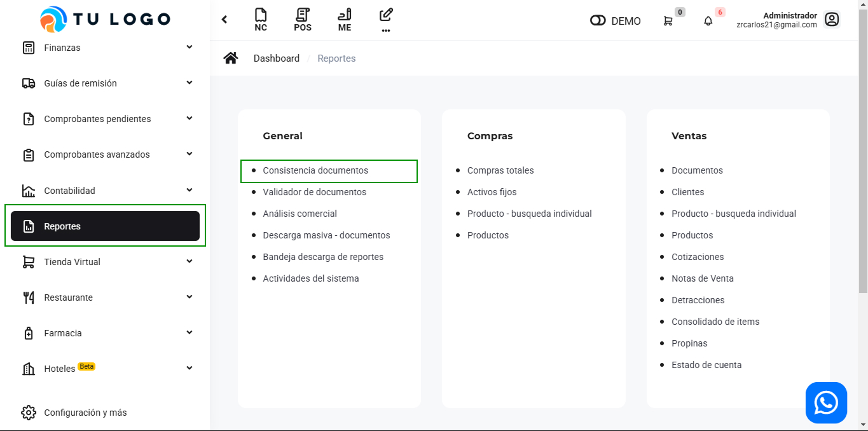The width and height of the screenshot is (868, 431).
Task: Go home using the house icon
Action: (231, 58)
